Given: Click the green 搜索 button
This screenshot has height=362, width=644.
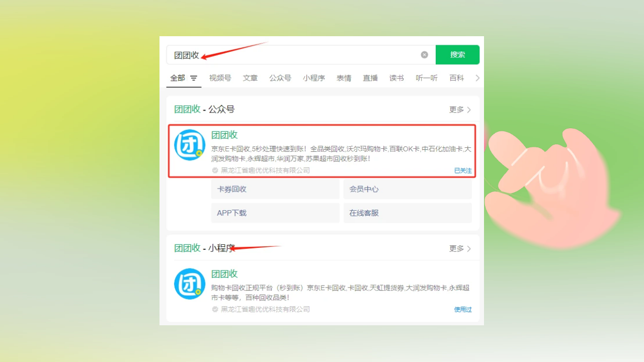Looking at the screenshot, I should (x=457, y=55).
